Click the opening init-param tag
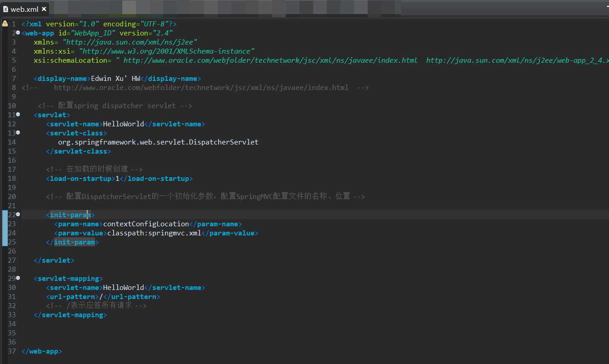Image resolution: width=609 pixels, height=364 pixels. pos(70,214)
